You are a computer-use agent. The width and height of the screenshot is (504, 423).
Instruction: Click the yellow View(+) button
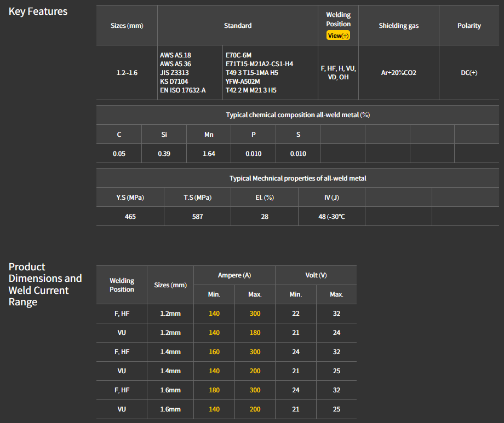pyautogui.click(x=338, y=36)
